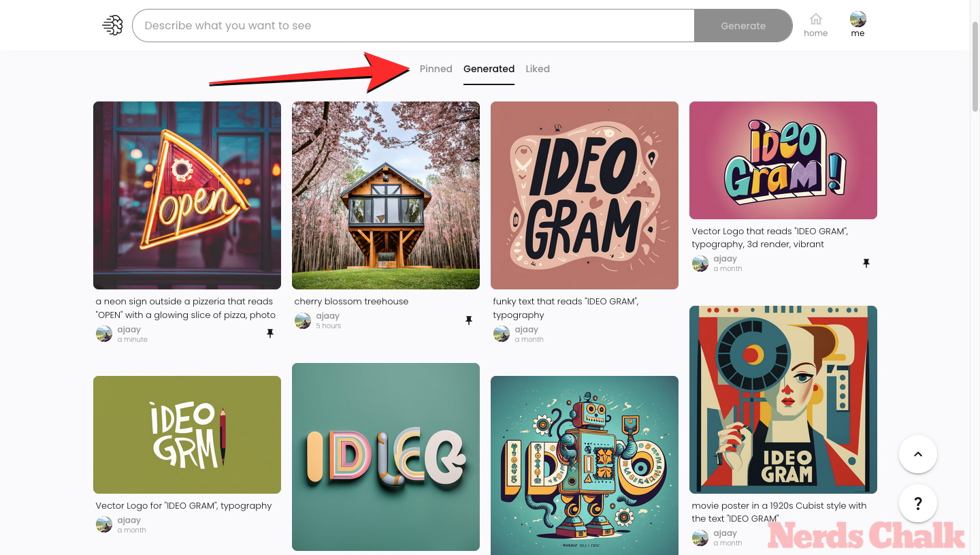Click the 'cherry blossom treehouse' caption
Viewport: 980px width, 555px height.
click(x=351, y=302)
